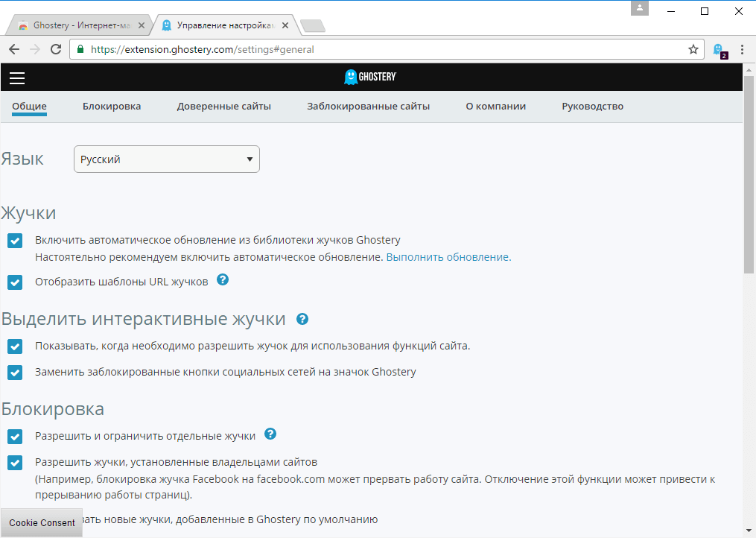The height and width of the screenshot is (538, 756).
Task: Click the scrollbar down arrow
Action: pos(749,531)
